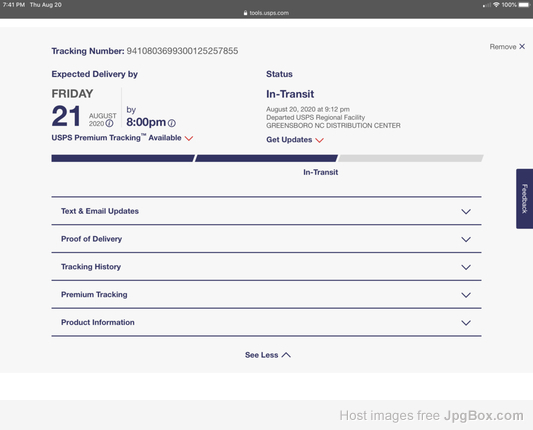Expand the Product Information section
533x430 pixels.
(x=266, y=323)
